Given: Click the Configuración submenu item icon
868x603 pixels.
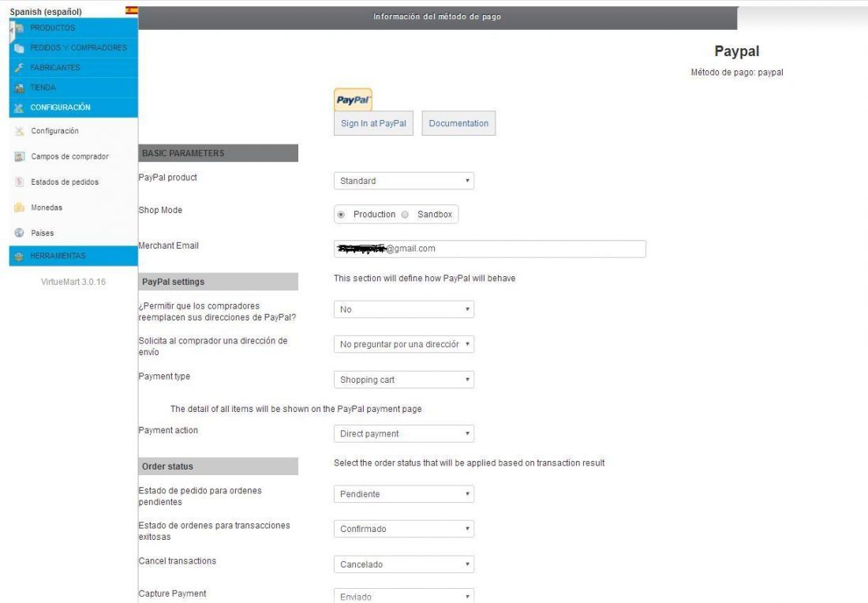Looking at the screenshot, I should click(20, 131).
